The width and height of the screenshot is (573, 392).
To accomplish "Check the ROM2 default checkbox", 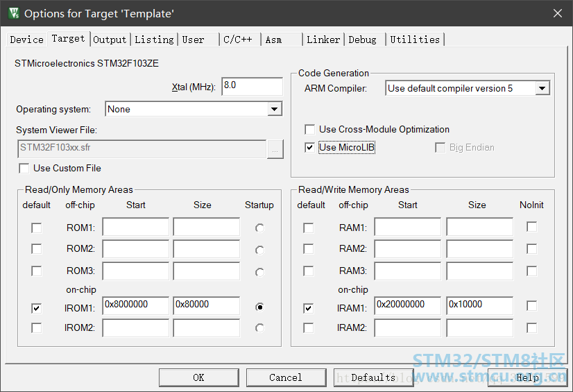I will coord(37,249).
